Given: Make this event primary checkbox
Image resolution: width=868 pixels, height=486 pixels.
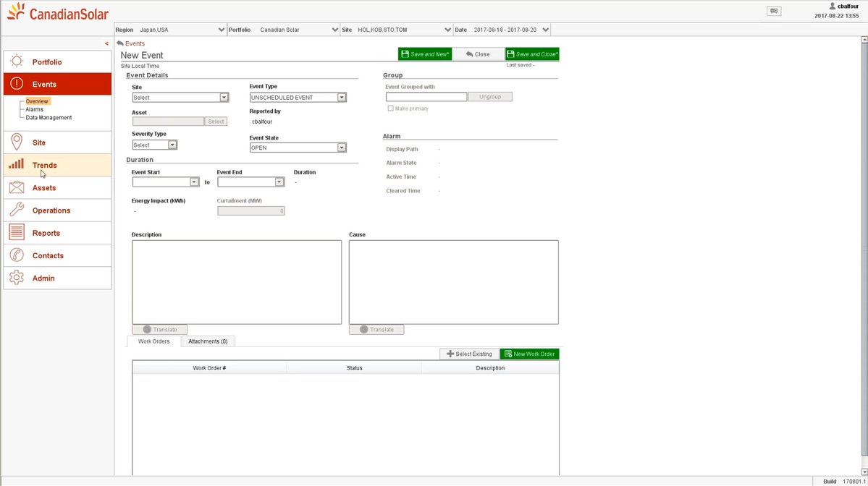Looking at the screenshot, I should 390,108.
